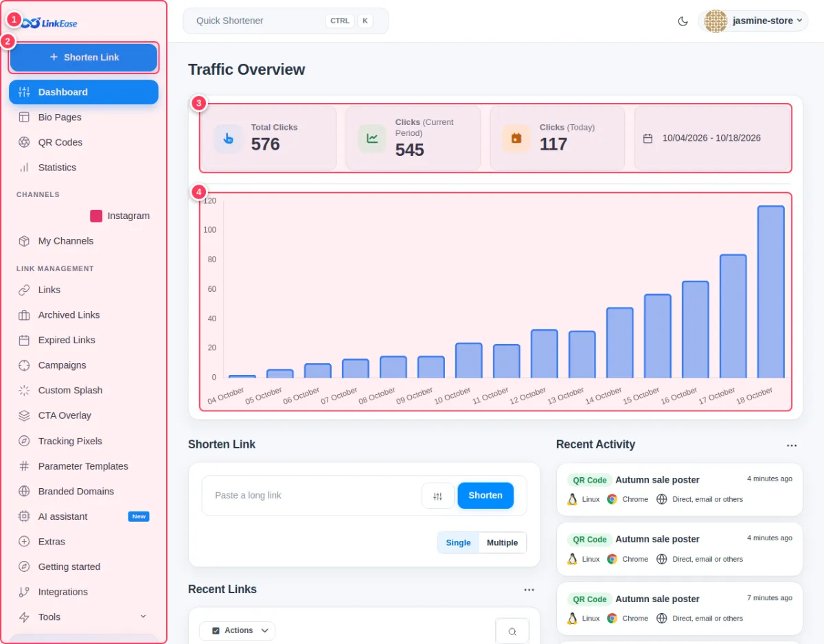This screenshot has width=824, height=644.
Task: Click the New badge beside AI assistant
Action: tap(139, 516)
